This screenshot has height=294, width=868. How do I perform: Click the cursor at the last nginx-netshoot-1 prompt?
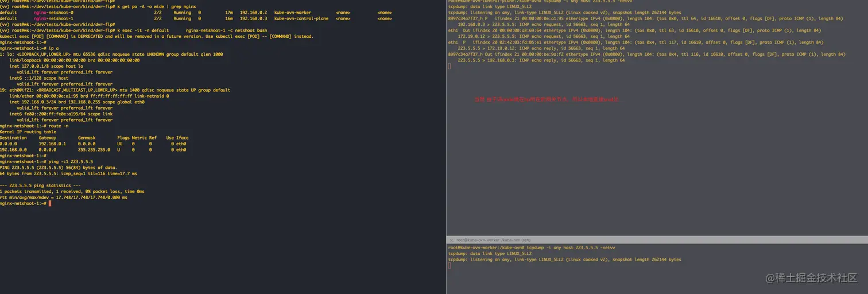coord(51,203)
